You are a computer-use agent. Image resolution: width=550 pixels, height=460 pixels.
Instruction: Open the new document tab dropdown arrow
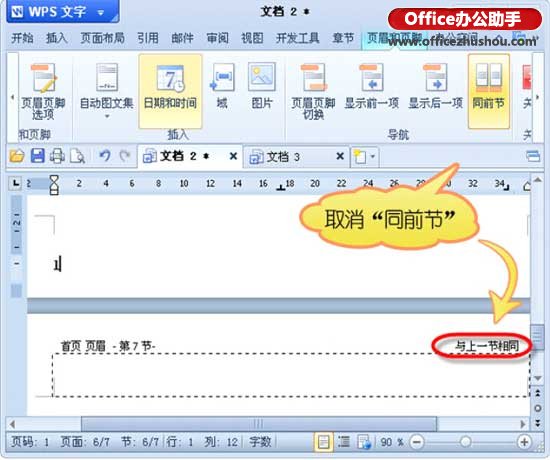[x=373, y=156]
